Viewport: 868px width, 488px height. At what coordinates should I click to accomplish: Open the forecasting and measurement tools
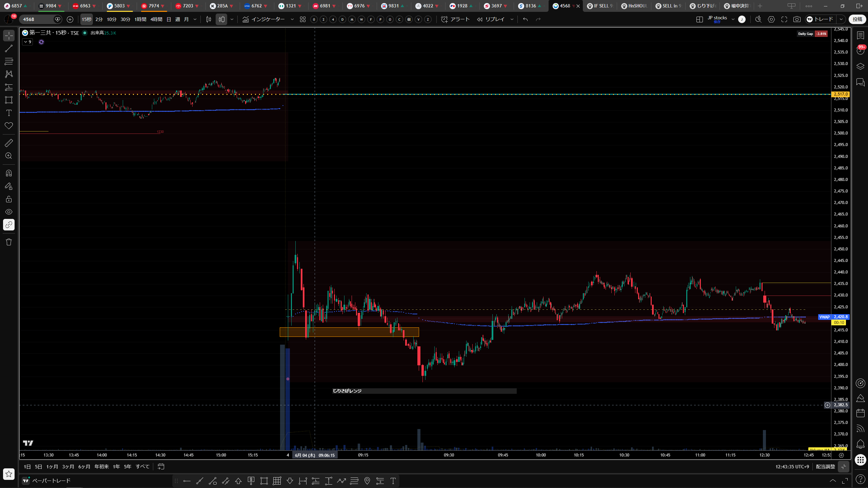point(9,87)
